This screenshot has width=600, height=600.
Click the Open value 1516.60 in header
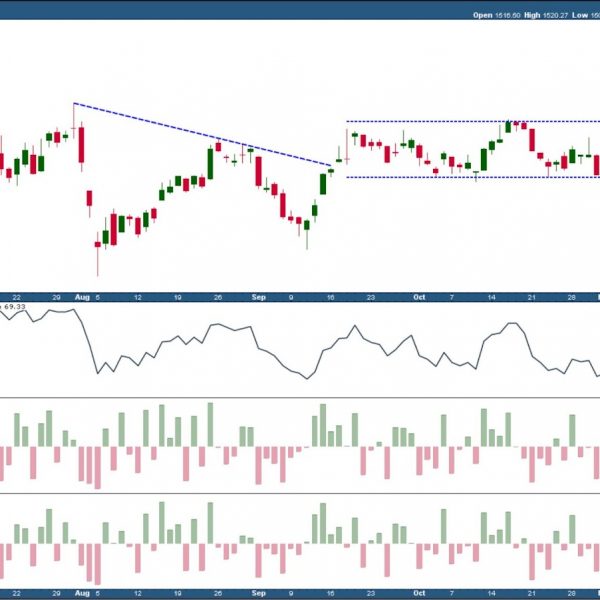pos(507,15)
